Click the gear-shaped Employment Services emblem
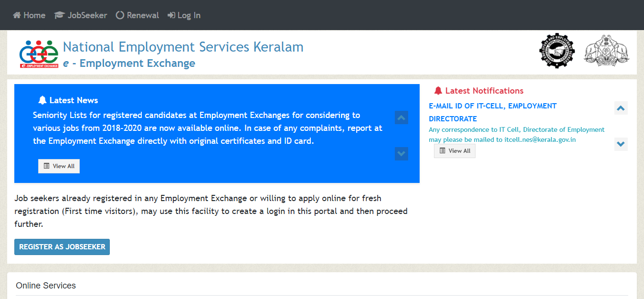 point(557,51)
